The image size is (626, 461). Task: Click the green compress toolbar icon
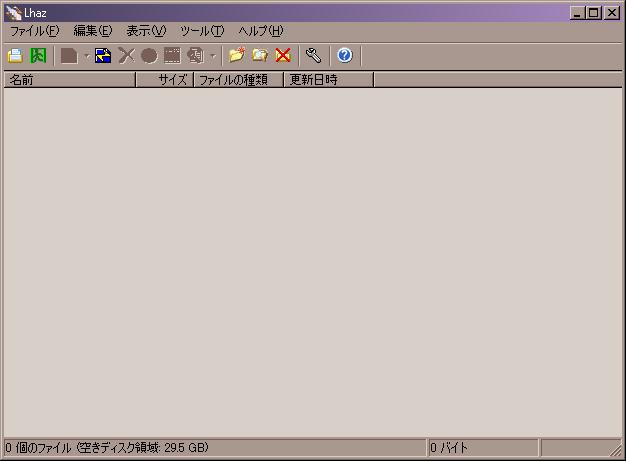point(38,55)
